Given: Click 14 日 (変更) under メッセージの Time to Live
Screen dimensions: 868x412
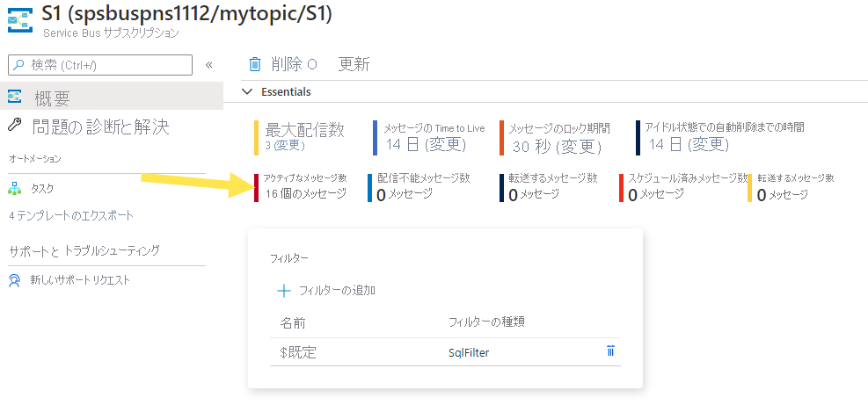Looking at the screenshot, I should click(426, 146).
